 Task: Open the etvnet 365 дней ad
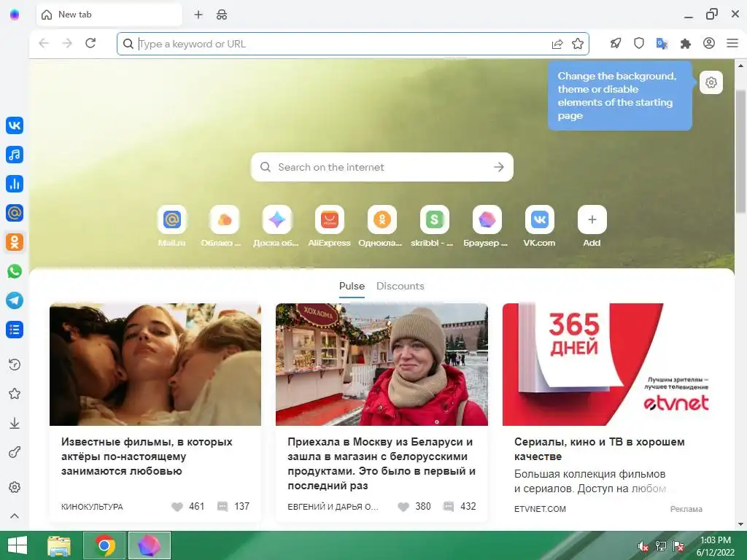click(608, 365)
